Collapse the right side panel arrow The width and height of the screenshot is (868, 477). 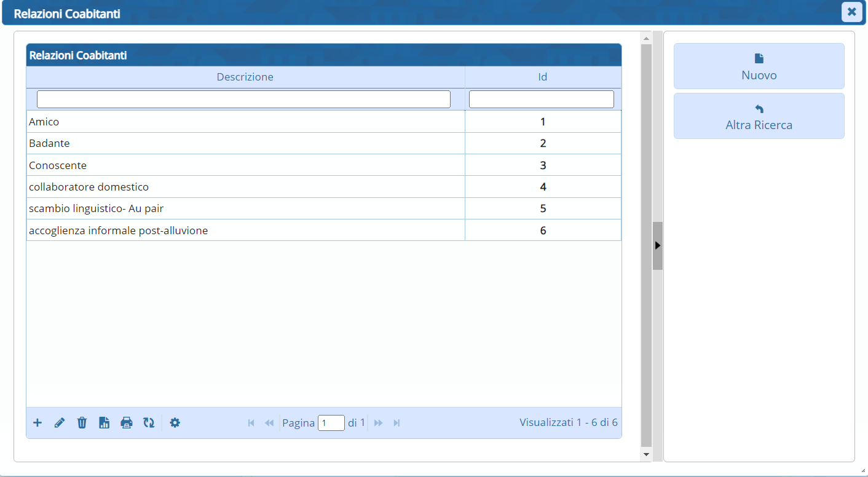click(658, 245)
